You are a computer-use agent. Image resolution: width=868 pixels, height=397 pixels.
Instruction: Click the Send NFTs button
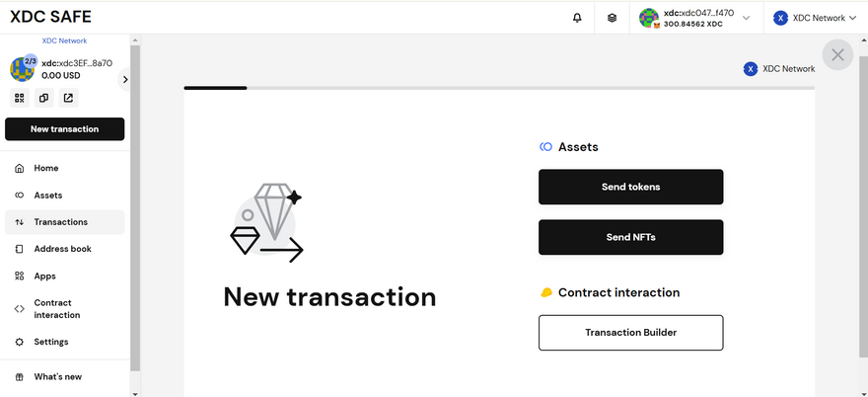(630, 237)
